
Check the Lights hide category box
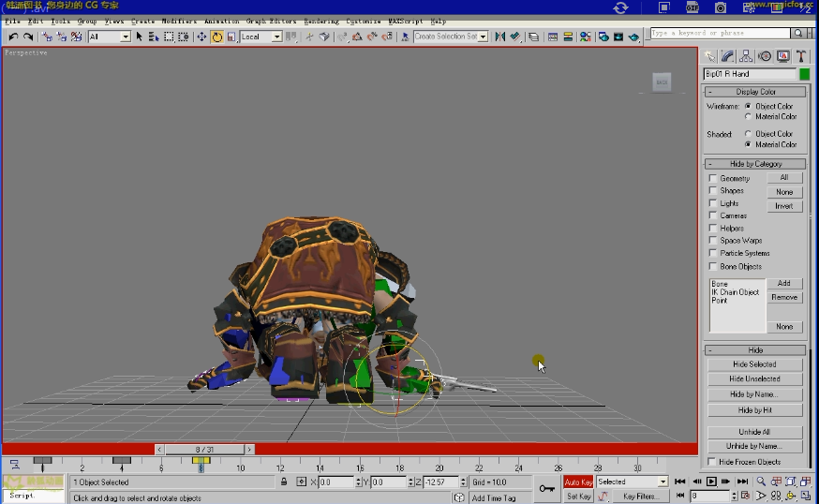point(712,203)
